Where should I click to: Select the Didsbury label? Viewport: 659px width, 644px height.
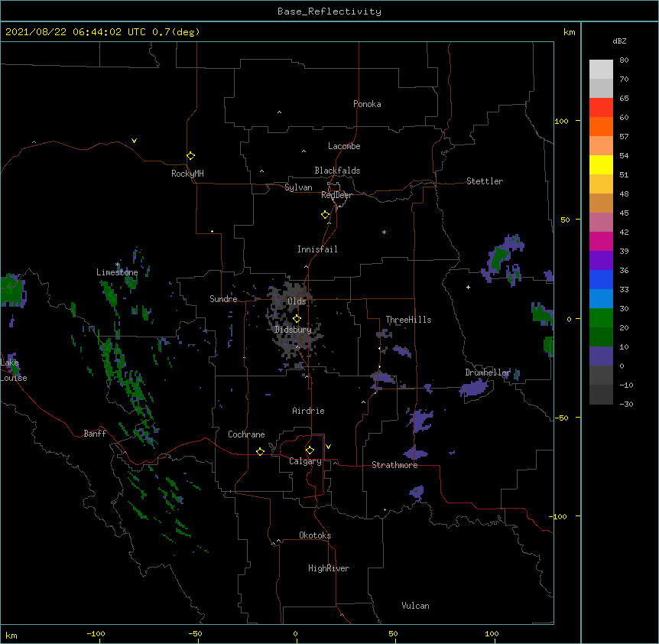(x=294, y=330)
